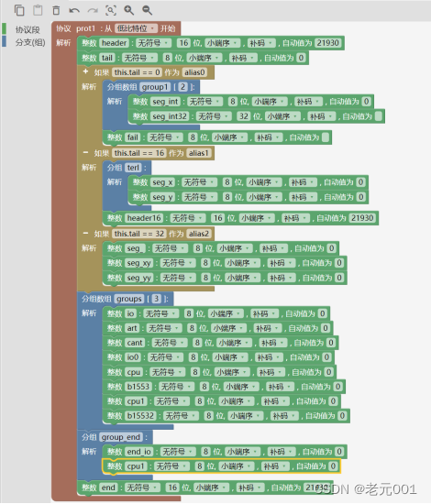431x504 pixels.
Task: Click the zoom in magnifier icon
Action: point(129,10)
